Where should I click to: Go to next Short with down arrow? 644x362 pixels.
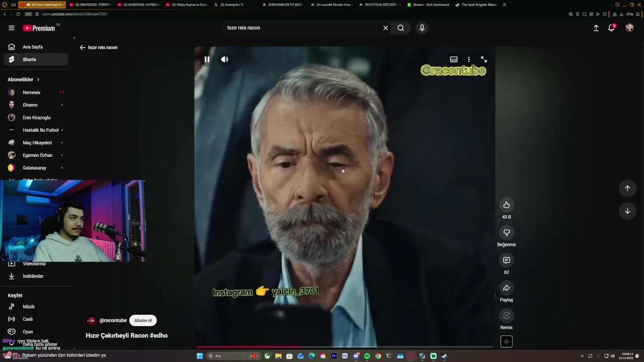coord(627,211)
